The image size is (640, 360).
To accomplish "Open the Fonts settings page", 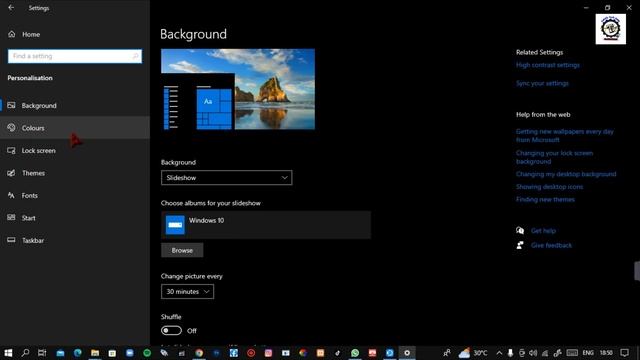I will pyautogui.click(x=75, y=196).
